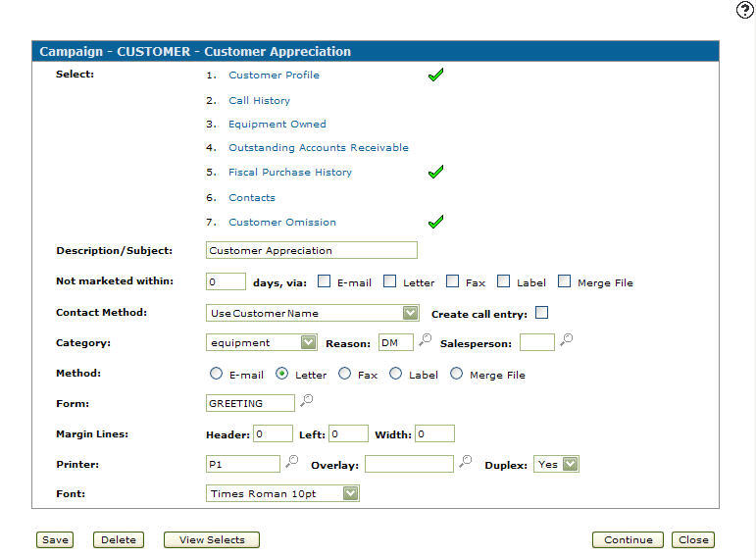Expand the Contact Method dropdown

pyautogui.click(x=312, y=313)
